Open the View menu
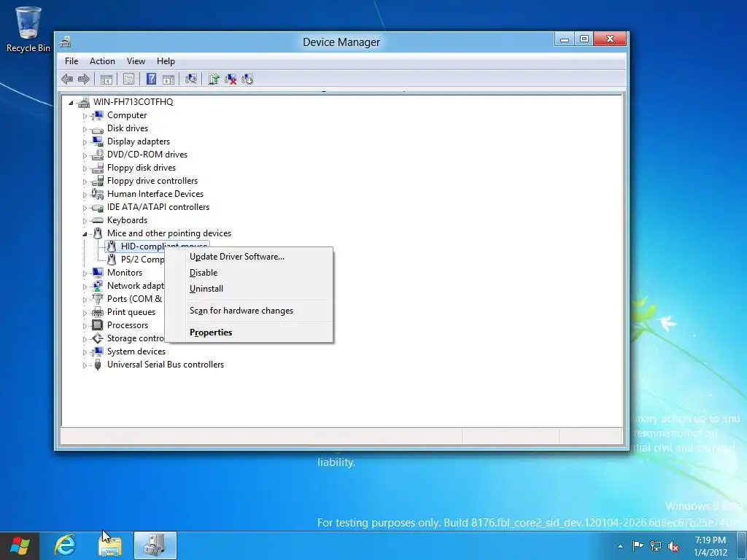 136,61
